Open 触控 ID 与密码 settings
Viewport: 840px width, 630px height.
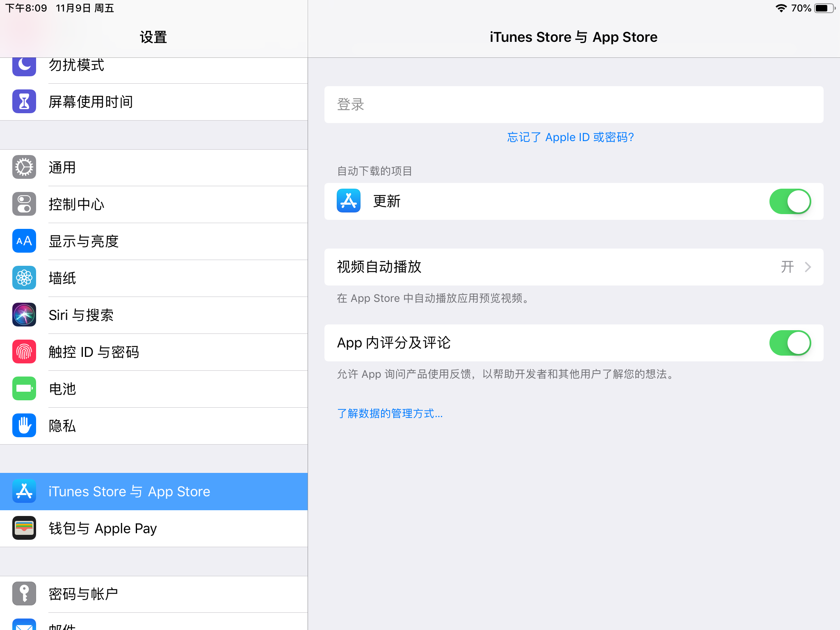(154, 352)
